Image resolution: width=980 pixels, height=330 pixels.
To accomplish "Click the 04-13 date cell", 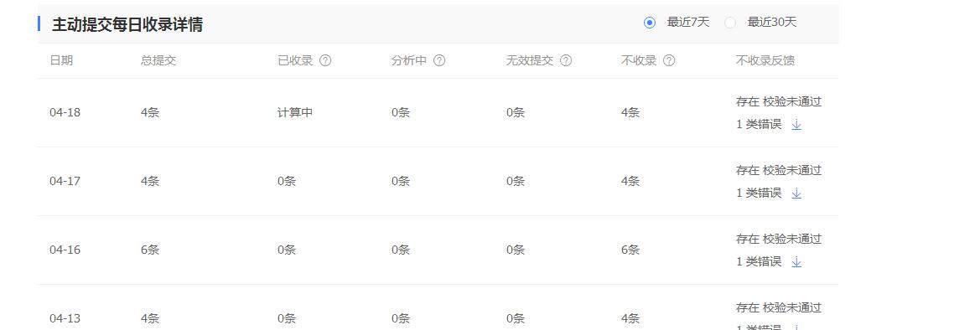I will tap(65, 319).
